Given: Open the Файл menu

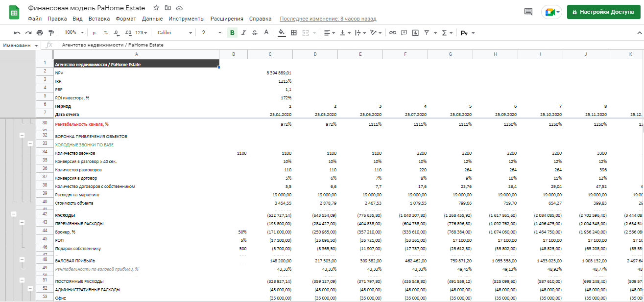Looking at the screenshot, I should click(35, 19).
